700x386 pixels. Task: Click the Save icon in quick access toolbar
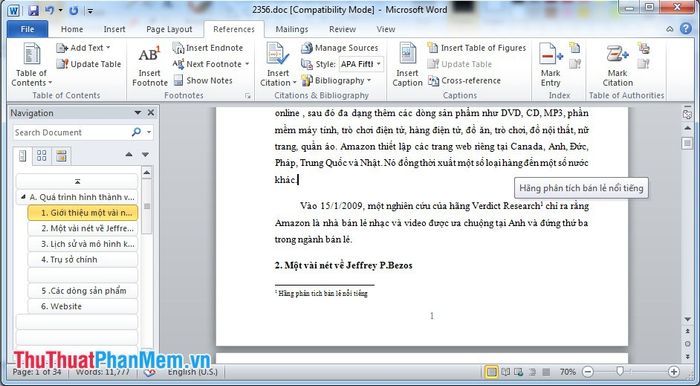pyautogui.click(x=33, y=10)
